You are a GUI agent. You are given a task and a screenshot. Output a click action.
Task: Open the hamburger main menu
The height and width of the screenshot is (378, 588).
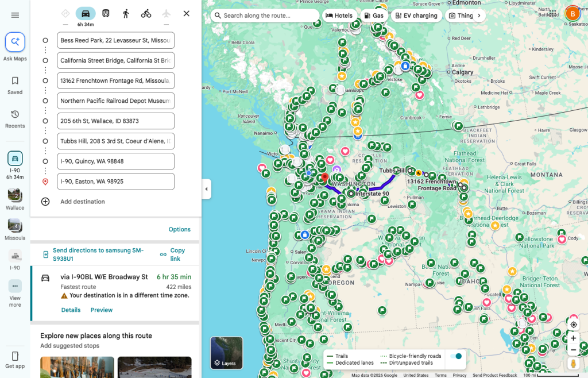coord(15,15)
